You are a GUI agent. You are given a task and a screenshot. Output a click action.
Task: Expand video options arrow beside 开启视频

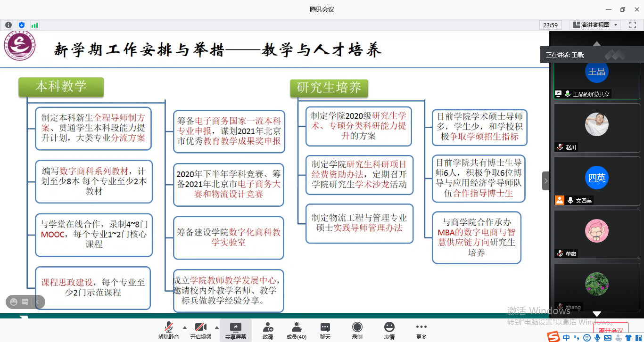pos(217,327)
